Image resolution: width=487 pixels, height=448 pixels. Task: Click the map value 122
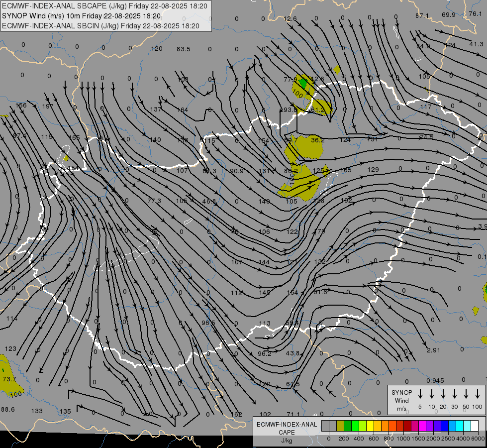[292, 232]
